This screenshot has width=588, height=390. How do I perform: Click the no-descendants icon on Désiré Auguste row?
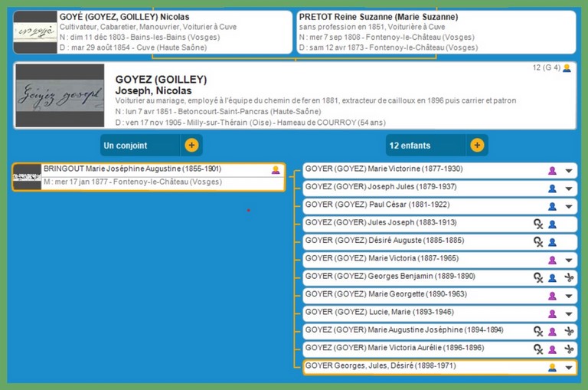(538, 242)
